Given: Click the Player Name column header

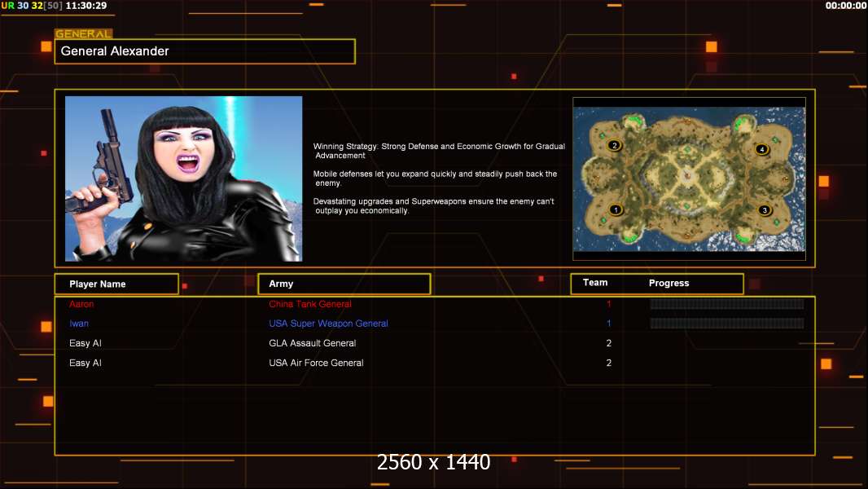Looking at the screenshot, I should pos(116,284).
